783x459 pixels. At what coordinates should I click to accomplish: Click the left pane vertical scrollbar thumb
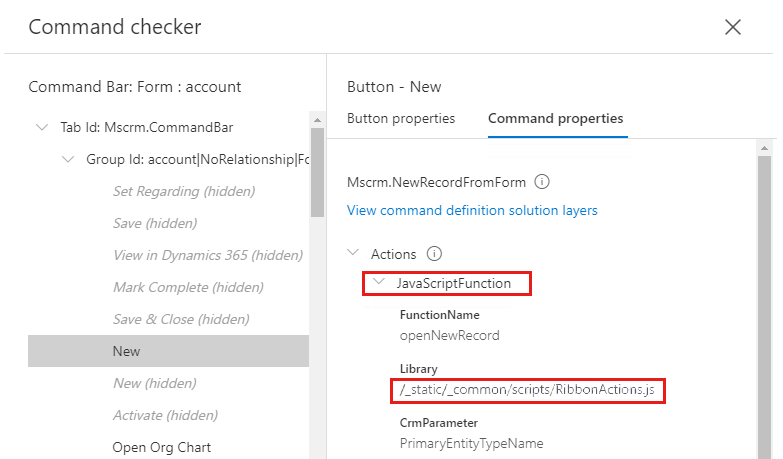(317, 172)
